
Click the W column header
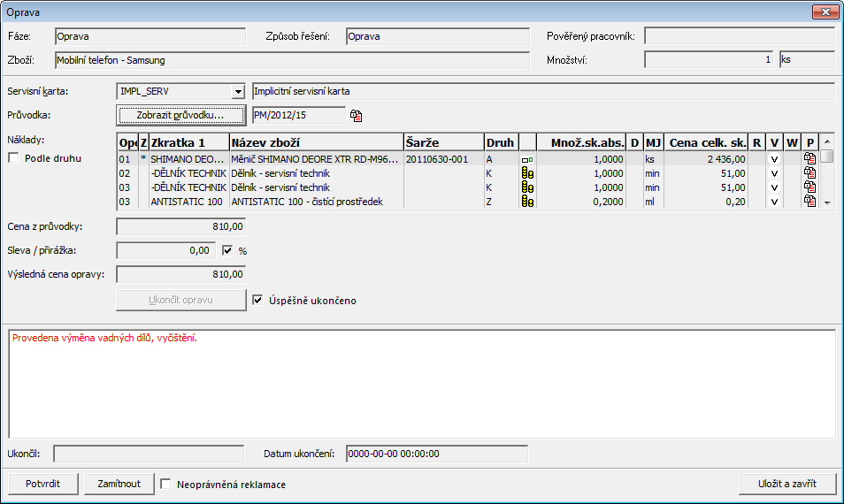click(792, 142)
